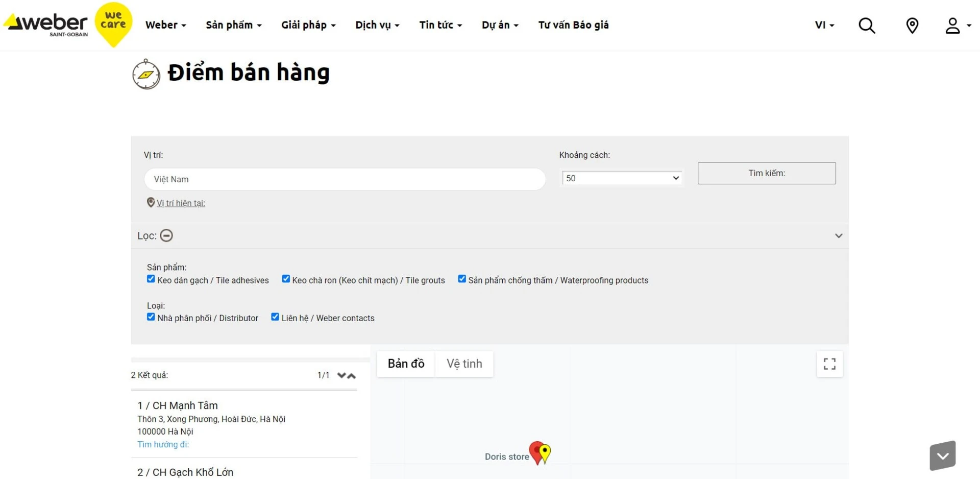Select the Doris store map marker

[540, 452]
